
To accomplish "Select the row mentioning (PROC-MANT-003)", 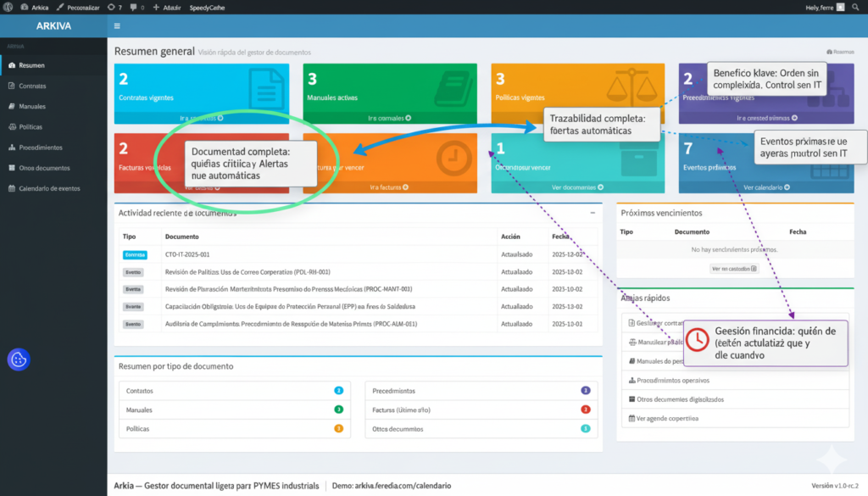I will (359, 289).
